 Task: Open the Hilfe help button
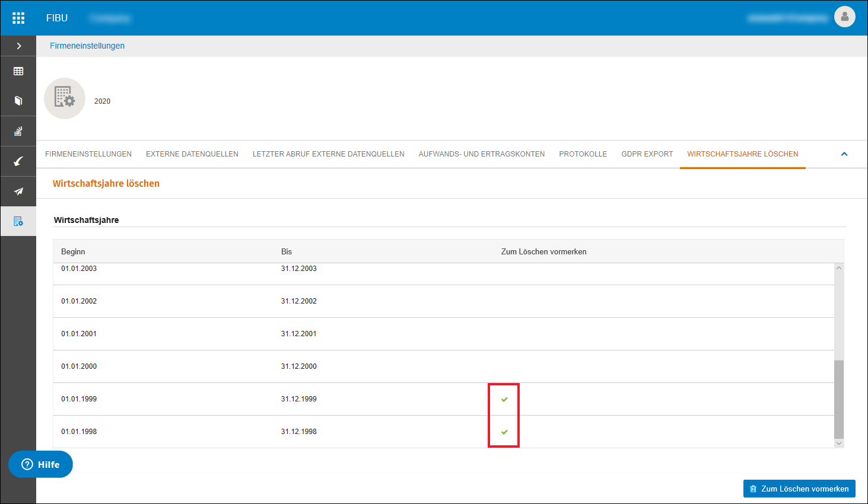pyautogui.click(x=40, y=464)
